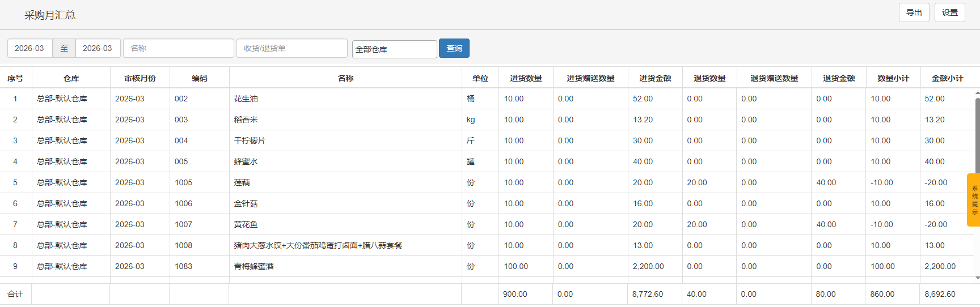Sort by the 进货金额 column header
This screenshot has height=307, width=980.
pos(655,78)
